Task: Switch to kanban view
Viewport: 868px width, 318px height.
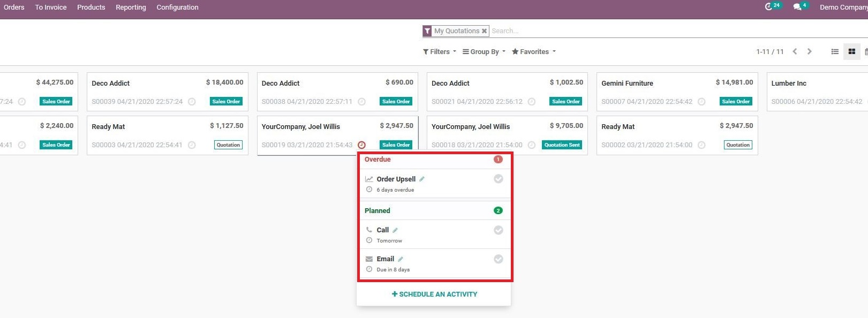Action: tap(851, 51)
